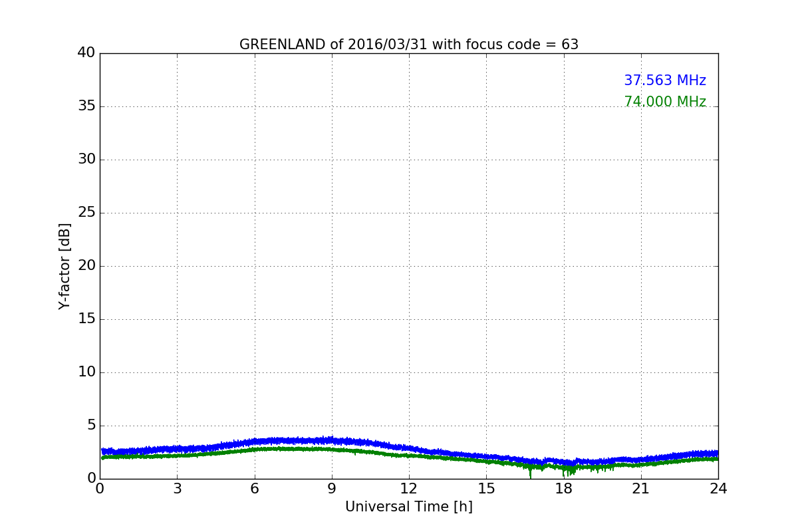Click the y-axis tick label 40

pos(86,53)
